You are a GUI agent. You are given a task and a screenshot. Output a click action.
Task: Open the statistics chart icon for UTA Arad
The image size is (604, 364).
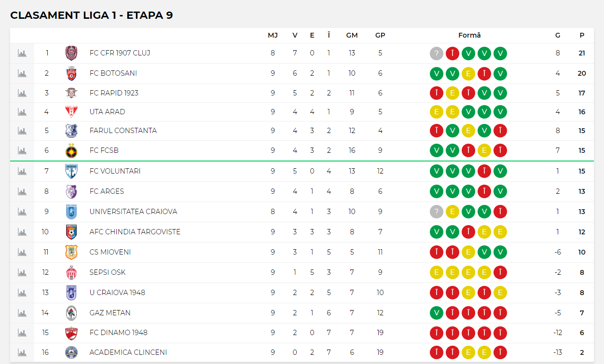pos(22,112)
